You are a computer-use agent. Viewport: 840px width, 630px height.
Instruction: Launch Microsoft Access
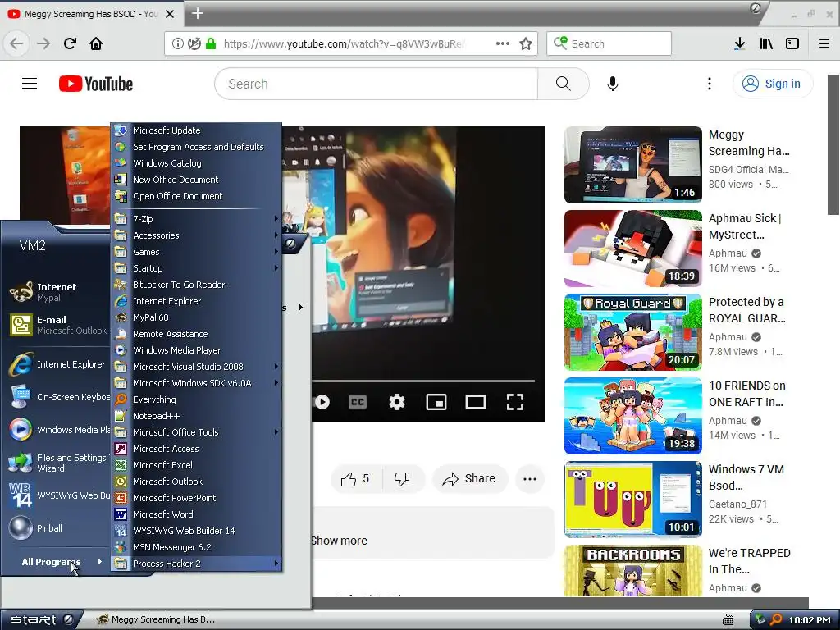pyautogui.click(x=196, y=449)
